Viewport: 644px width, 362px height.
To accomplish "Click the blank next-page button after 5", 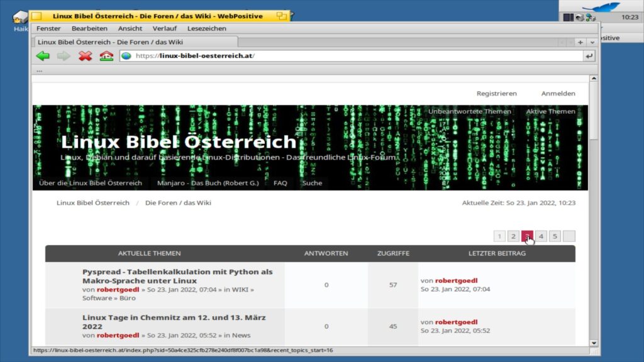I will pyautogui.click(x=569, y=236).
